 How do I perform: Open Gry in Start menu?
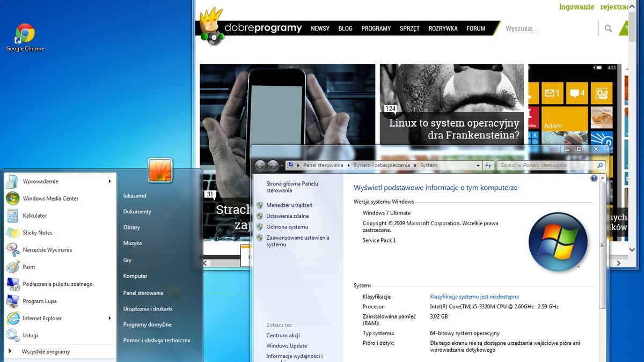click(127, 261)
